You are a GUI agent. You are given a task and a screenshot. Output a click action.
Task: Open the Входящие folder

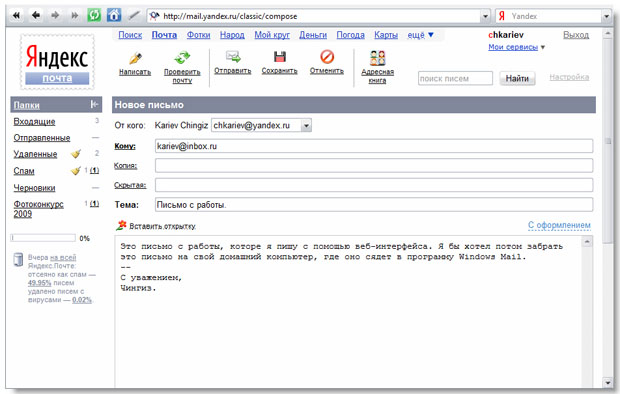34,121
